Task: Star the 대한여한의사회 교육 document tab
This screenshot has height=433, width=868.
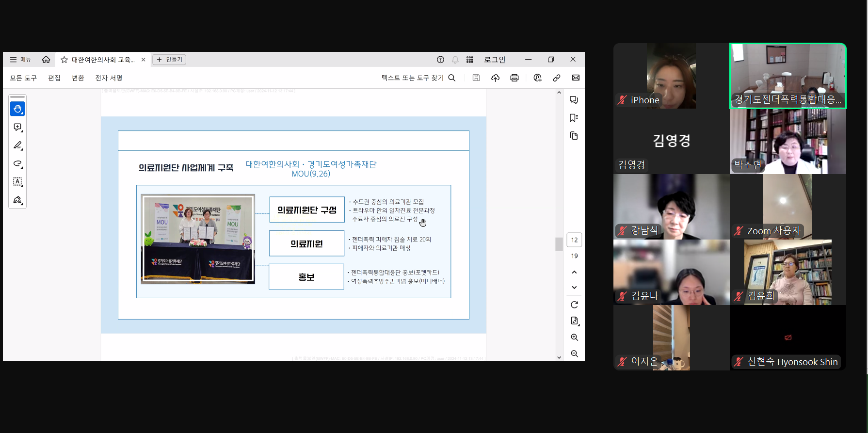Action: pyautogui.click(x=64, y=60)
